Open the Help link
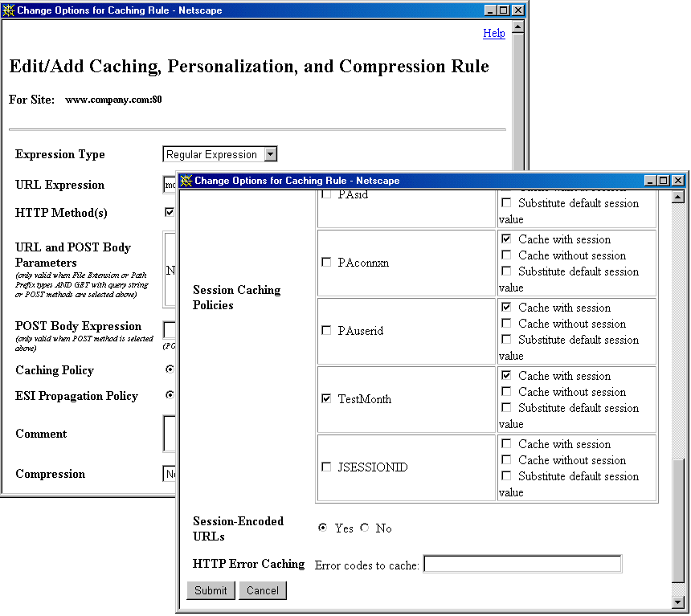This screenshot has height=616, width=691. 494,34
